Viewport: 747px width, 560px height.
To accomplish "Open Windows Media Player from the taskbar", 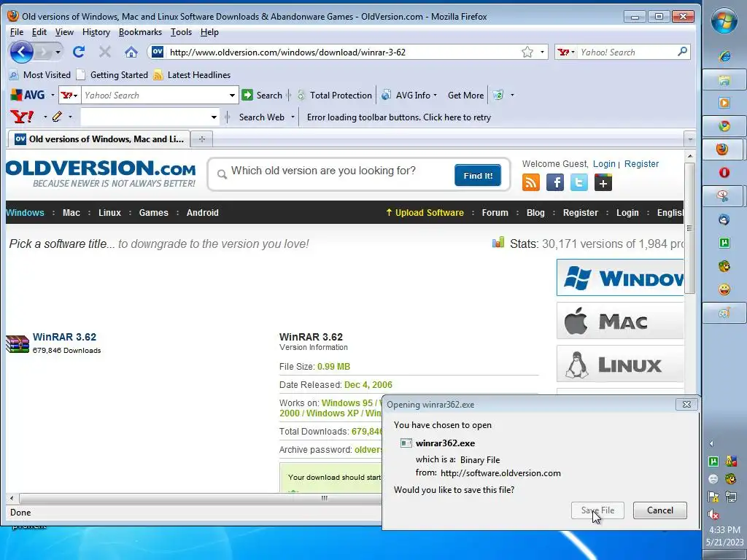I will click(724, 103).
